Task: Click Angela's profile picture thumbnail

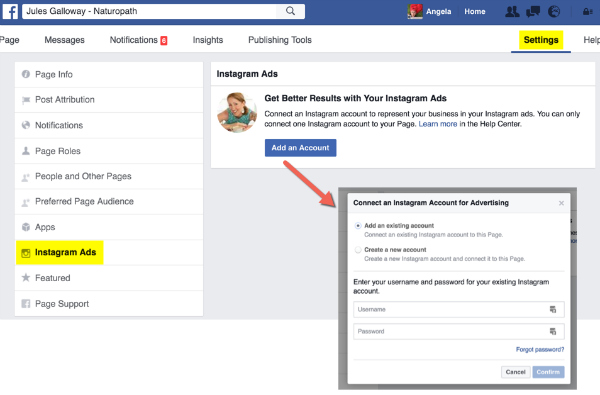Action: click(x=415, y=11)
